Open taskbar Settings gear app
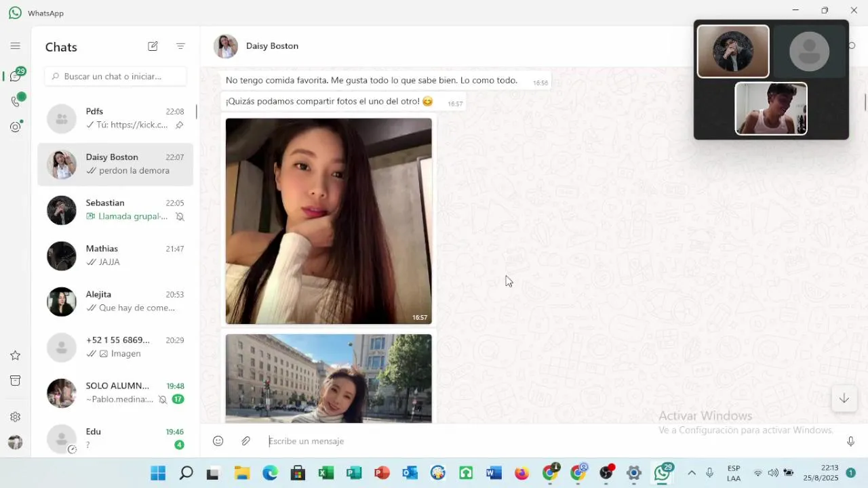Image resolution: width=868 pixels, height=488 pixels. click(x=633, y=473)
